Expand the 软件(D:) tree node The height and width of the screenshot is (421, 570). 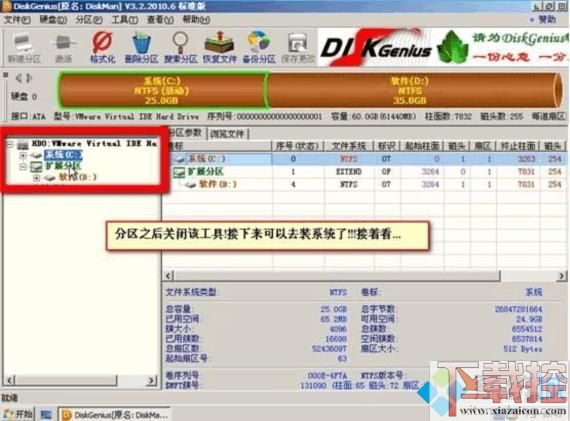[x=36, y=178]
